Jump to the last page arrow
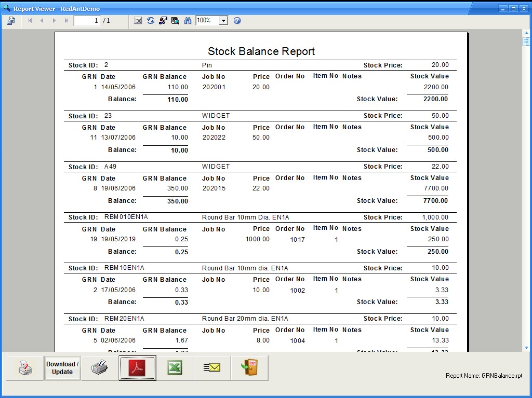 point(66,21)
